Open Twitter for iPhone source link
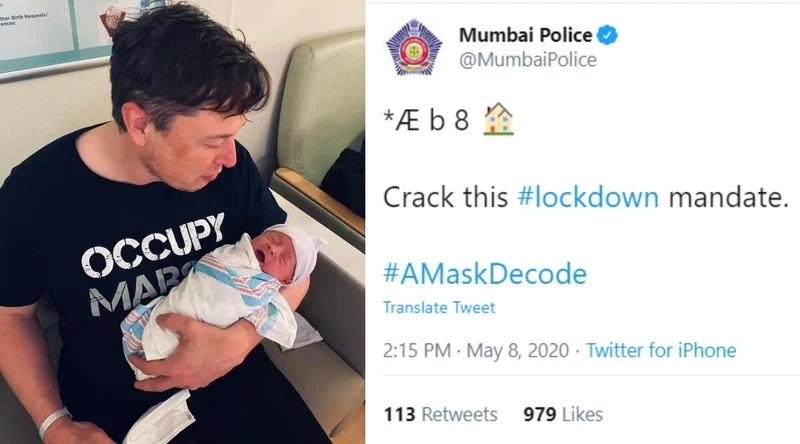This screenshot has width=800, height=444. point(661,350)
